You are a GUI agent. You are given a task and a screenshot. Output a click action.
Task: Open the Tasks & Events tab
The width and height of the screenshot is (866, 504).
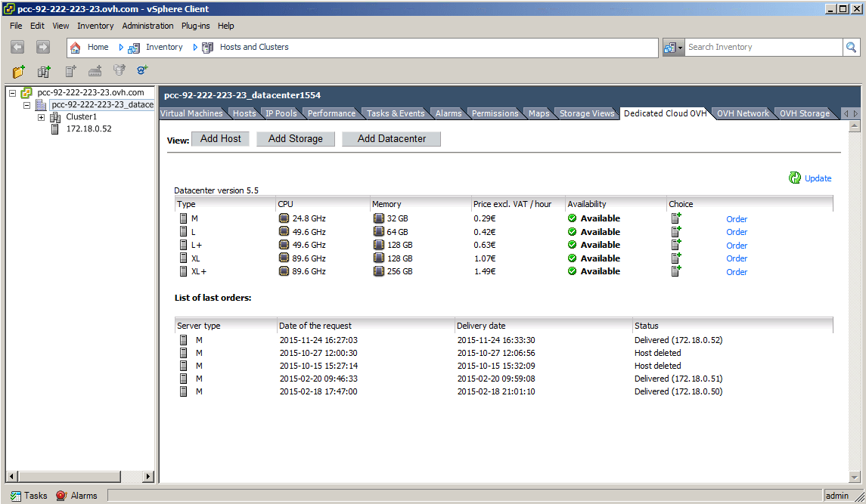(396, 113)
